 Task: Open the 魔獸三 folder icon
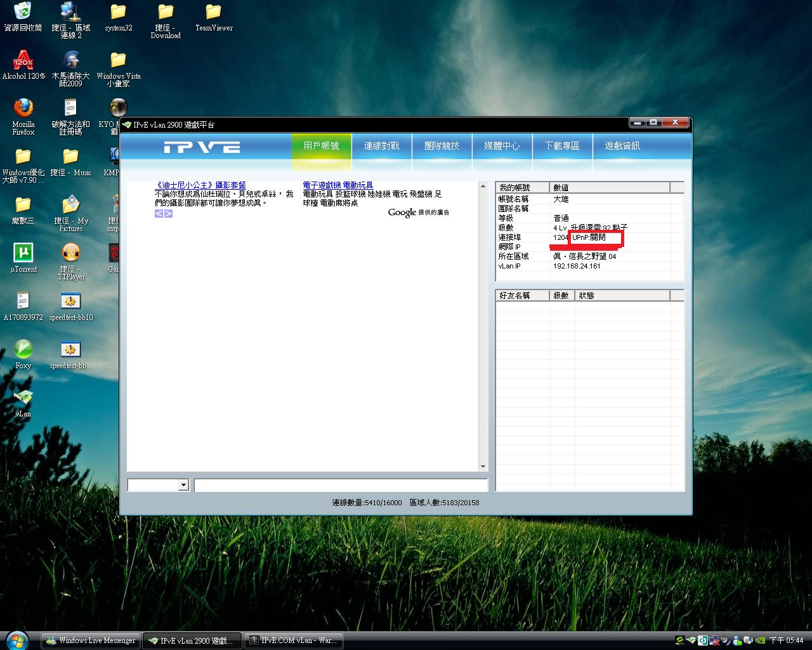click(23, 210)
